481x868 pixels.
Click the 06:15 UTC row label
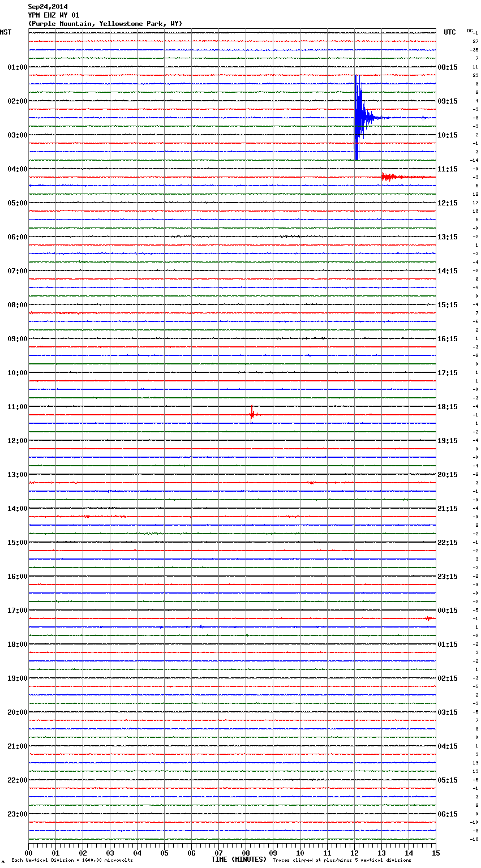448,814
